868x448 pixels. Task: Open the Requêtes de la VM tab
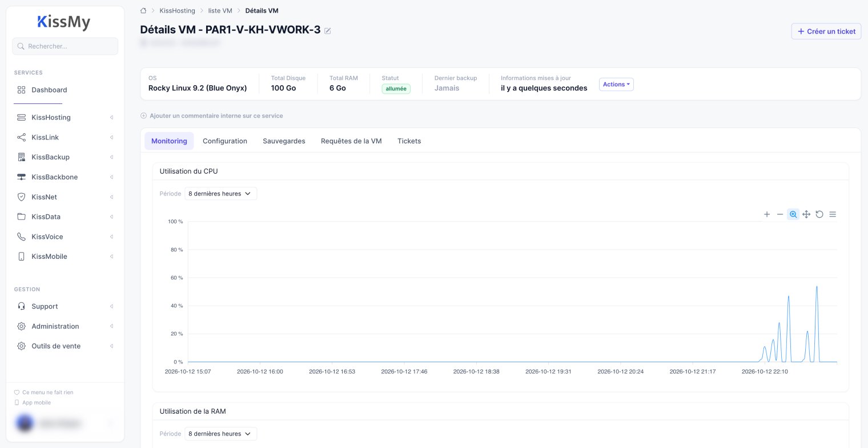point(351,141)
